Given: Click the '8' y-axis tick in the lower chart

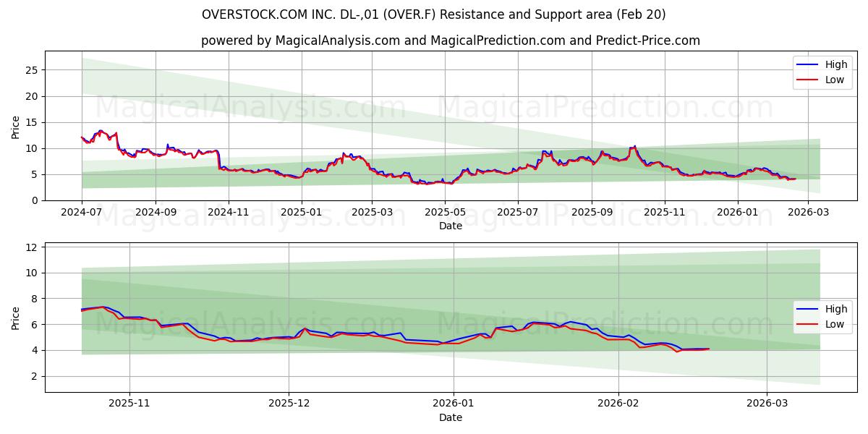Looking at the screenshot, I should pos(35,299).
